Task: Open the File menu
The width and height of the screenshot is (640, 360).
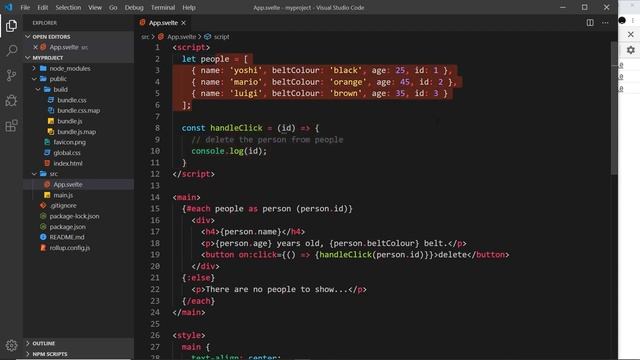Action: click(x=25, y=7)
